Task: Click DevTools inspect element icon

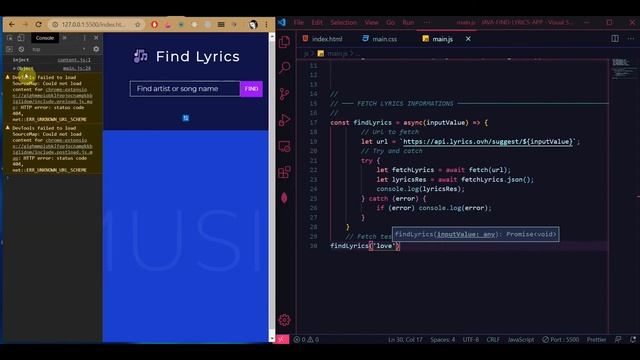Action: tap(10, 38)
